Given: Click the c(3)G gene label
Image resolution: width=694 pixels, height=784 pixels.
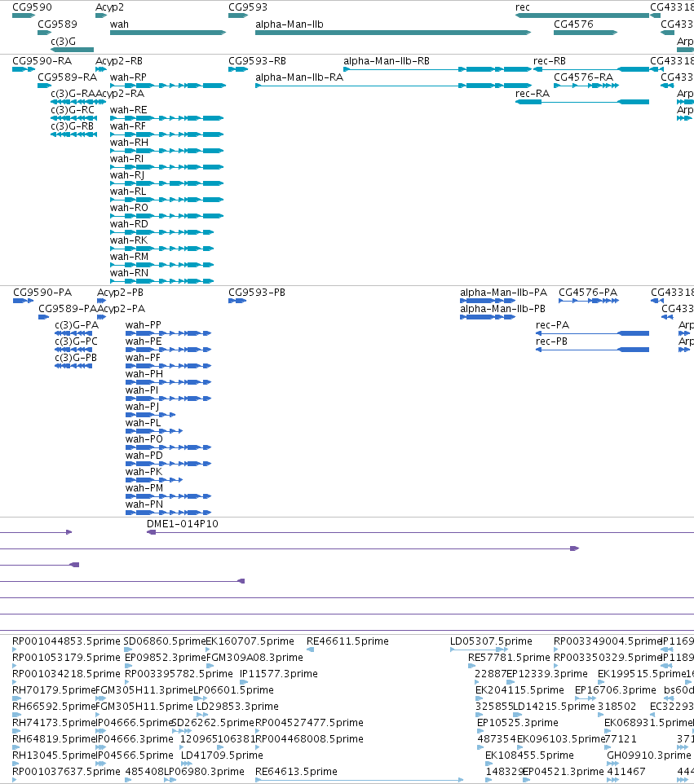Looking at the screenshot, I should coord(63,42).
